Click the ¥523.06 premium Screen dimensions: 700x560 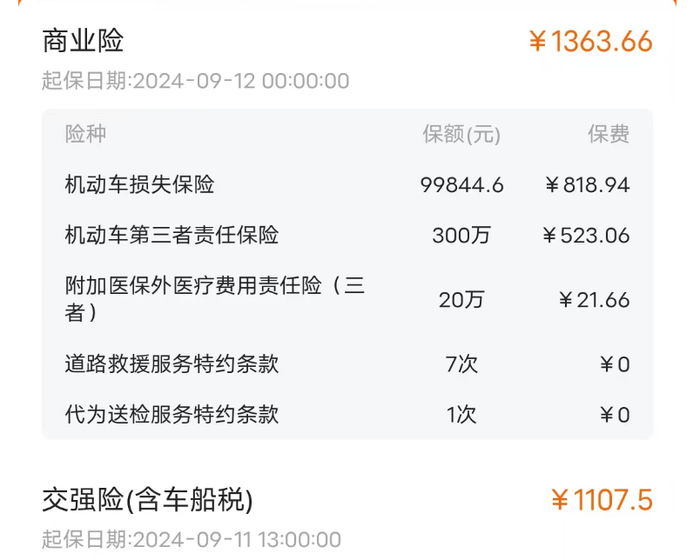(586, 236)
